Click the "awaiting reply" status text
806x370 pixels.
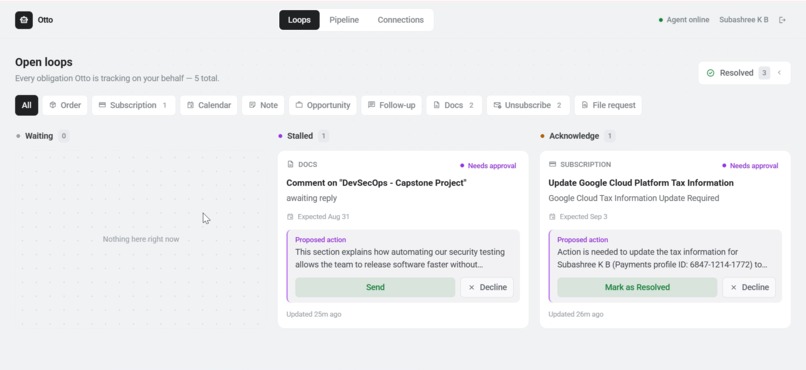coord(312,198)
